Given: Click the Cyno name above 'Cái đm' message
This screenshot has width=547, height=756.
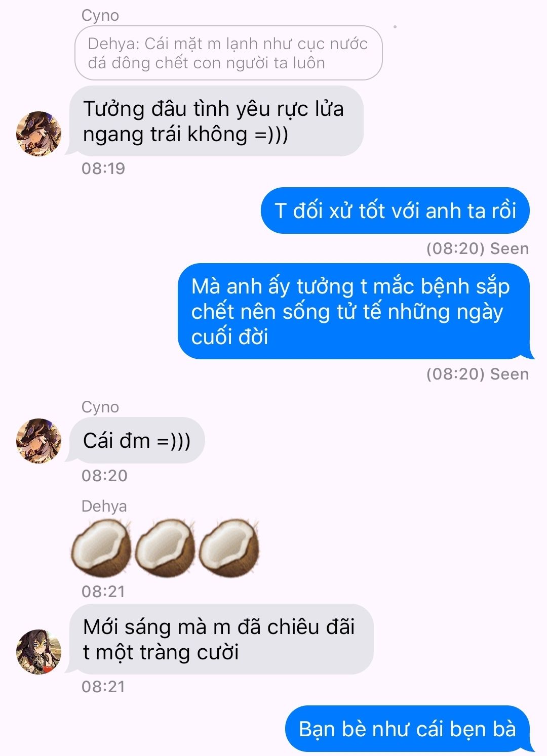Looking at the screenshot, I should pos(100,407).
